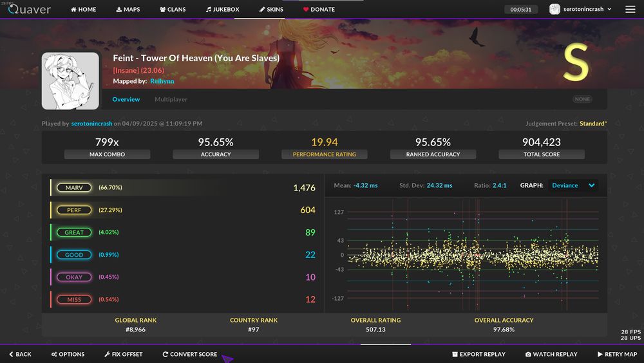The image size is (644, 363).
Task: Click the Clans people icon
Action: 163,9
